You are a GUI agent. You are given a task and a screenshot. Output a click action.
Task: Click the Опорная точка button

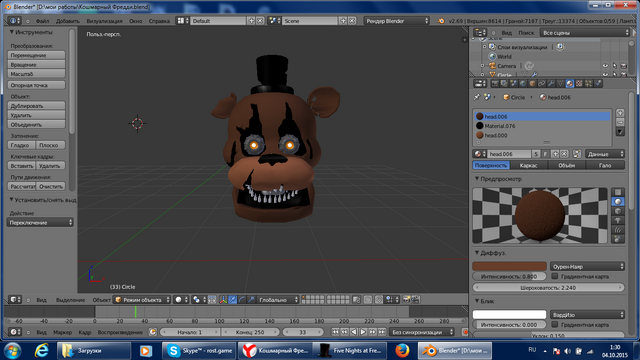(x=36, y=85)
